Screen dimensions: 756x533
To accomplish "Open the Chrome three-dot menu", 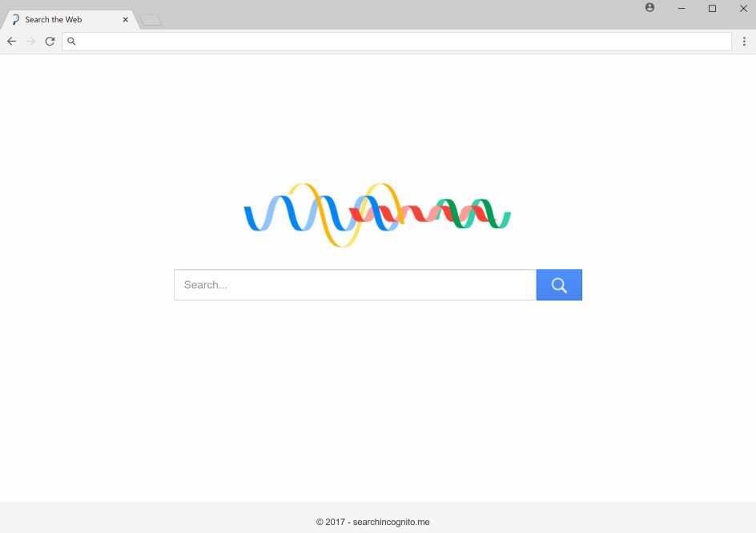I will (x=744, y=41).
